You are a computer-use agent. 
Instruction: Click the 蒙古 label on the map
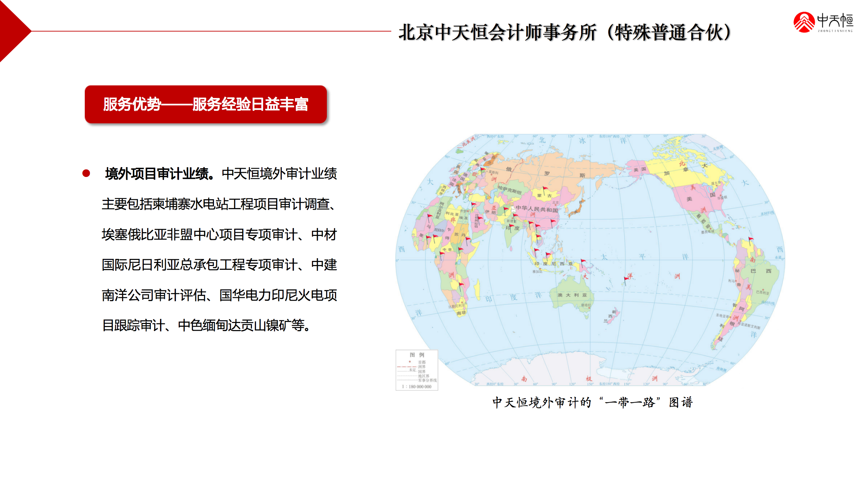544,196
